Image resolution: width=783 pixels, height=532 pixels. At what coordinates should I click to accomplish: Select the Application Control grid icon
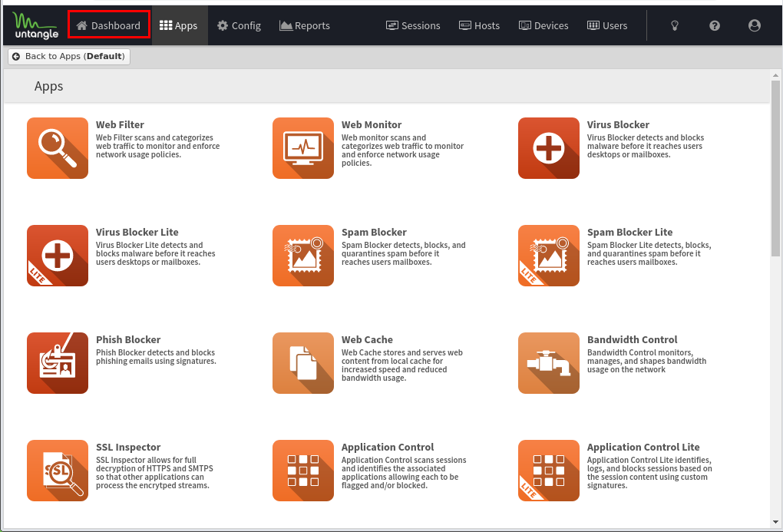(303, 470)
